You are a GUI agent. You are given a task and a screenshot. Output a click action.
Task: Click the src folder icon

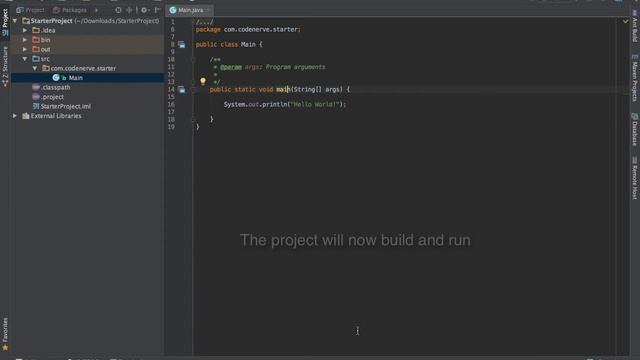click(36, 59)
